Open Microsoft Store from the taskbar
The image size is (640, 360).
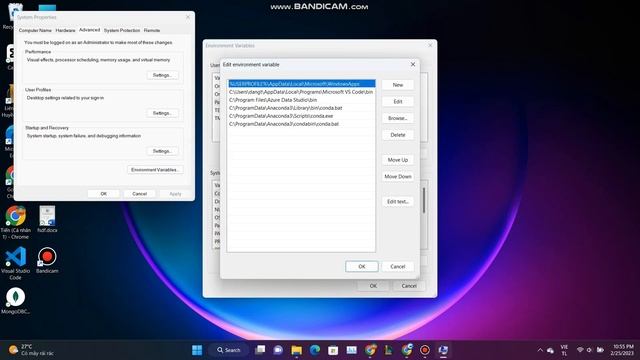tap(333, 350)
